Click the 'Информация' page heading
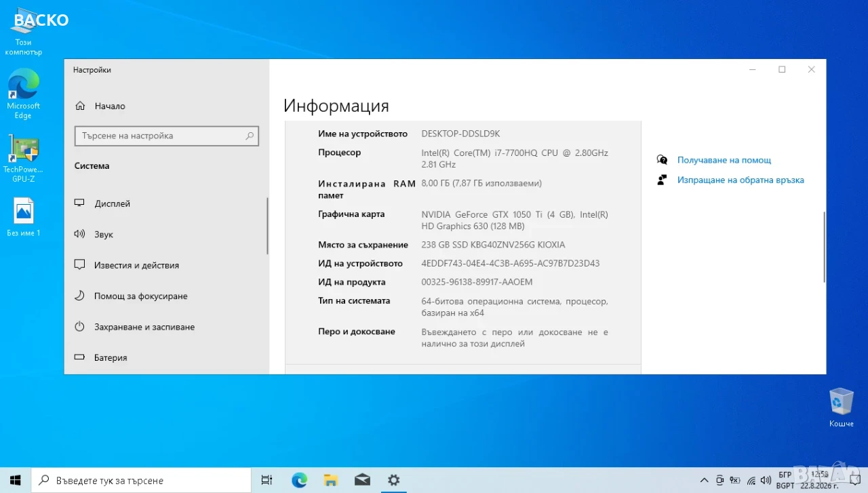The height and width of the screenshot is (493, 868). 336,106
